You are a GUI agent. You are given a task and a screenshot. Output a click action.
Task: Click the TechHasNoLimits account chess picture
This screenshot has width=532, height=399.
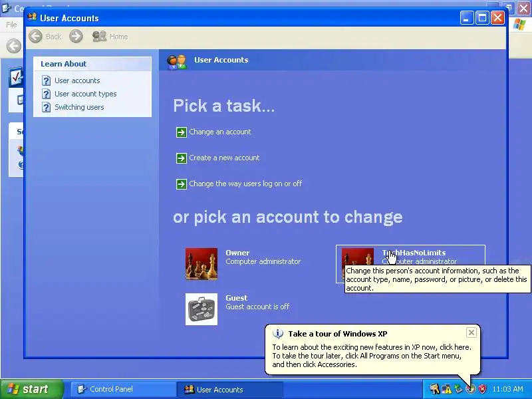coord(358,257)
